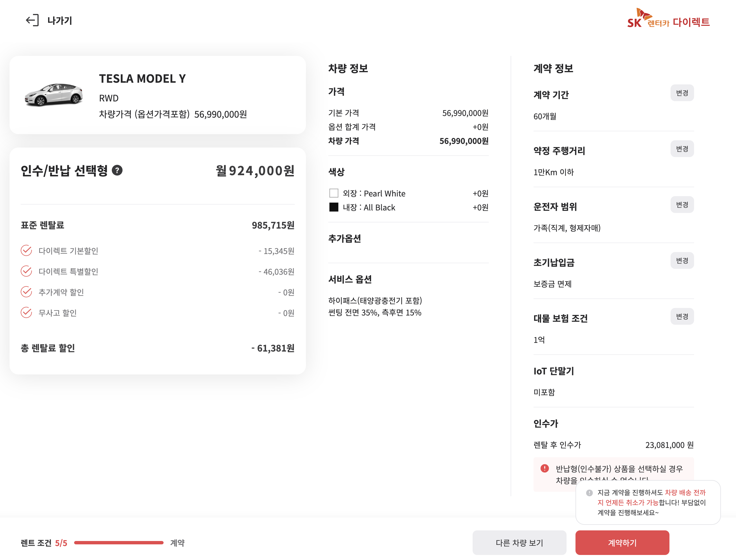The image size is (736, 560).
Task: Click the SK 렌터카 다이렉트 logo
Action: (668, 19)
